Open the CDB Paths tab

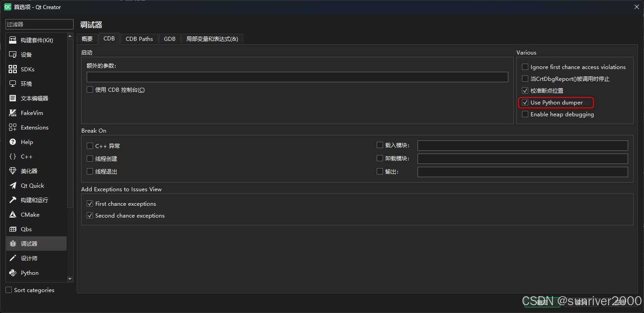pos(139,39)
